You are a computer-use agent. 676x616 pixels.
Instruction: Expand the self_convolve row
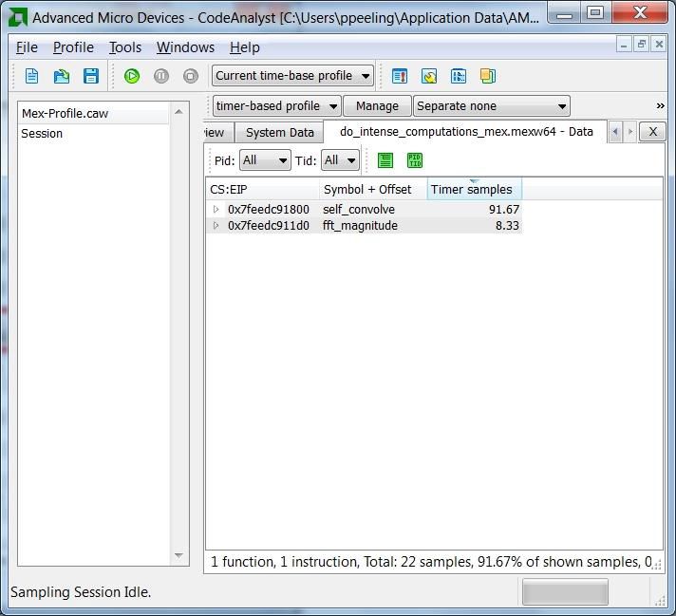(216, 210)
